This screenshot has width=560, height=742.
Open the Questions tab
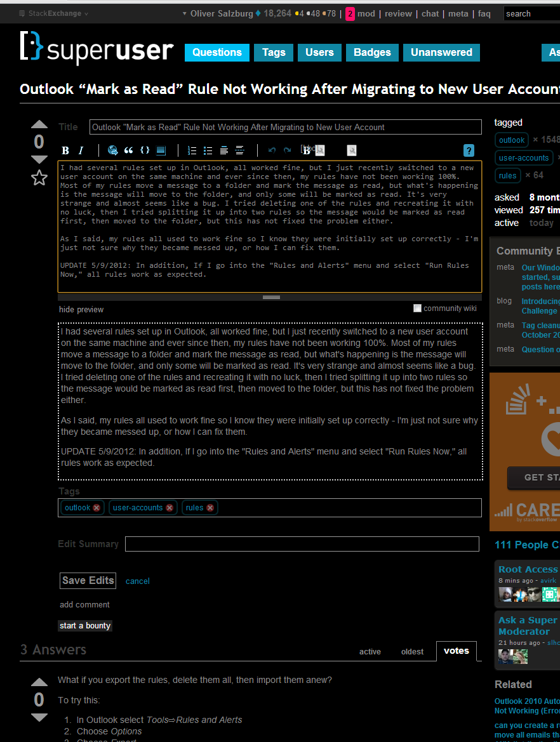pos(217,53)
